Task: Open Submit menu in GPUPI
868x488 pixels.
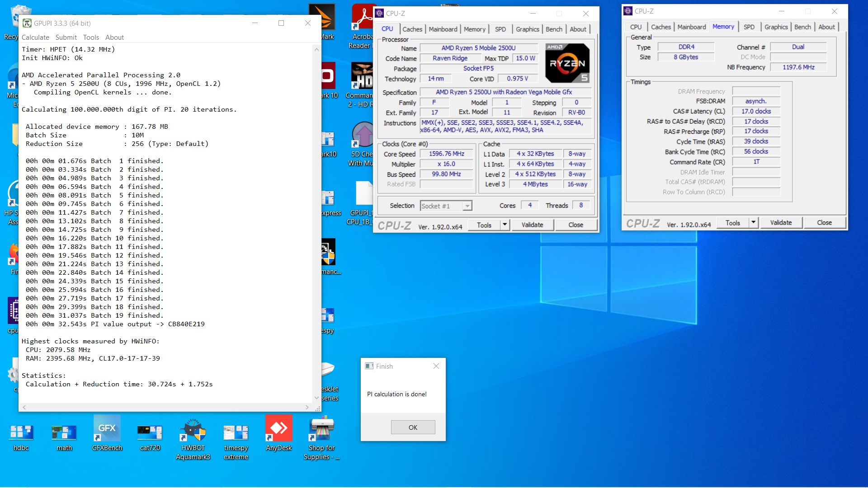Action: pyautogui.click(x=66, y=38)
